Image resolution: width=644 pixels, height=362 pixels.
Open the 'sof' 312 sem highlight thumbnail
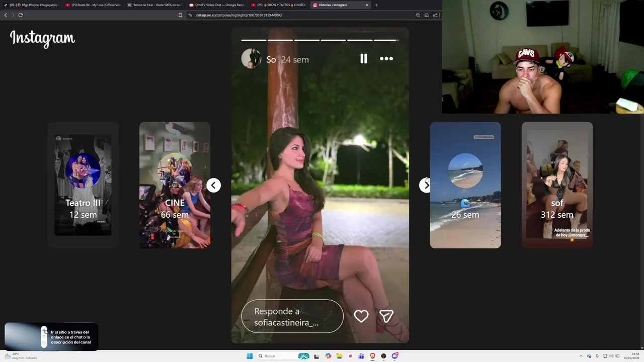click(557, 185)
